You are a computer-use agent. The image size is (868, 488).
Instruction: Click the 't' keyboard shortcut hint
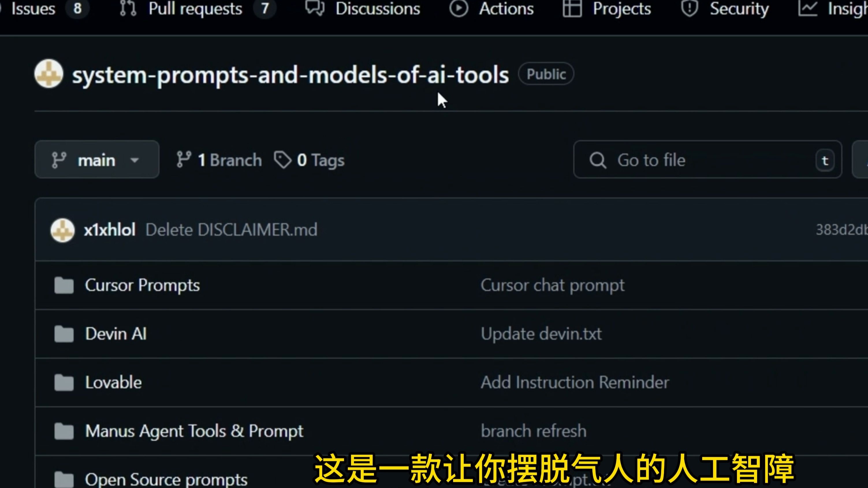coord(825,161)
